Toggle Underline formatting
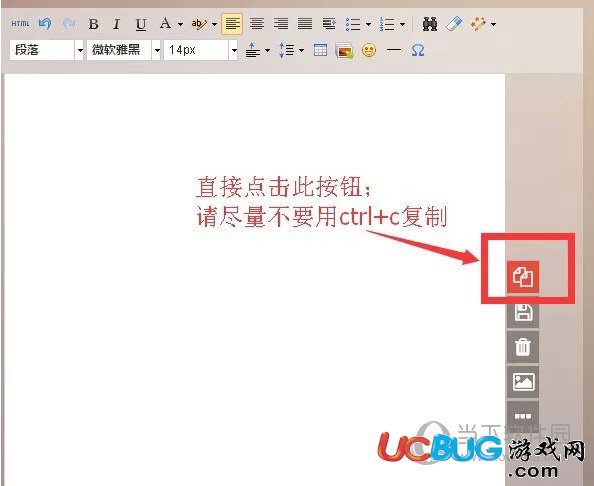594x486 pixels. tap(141, 25)
